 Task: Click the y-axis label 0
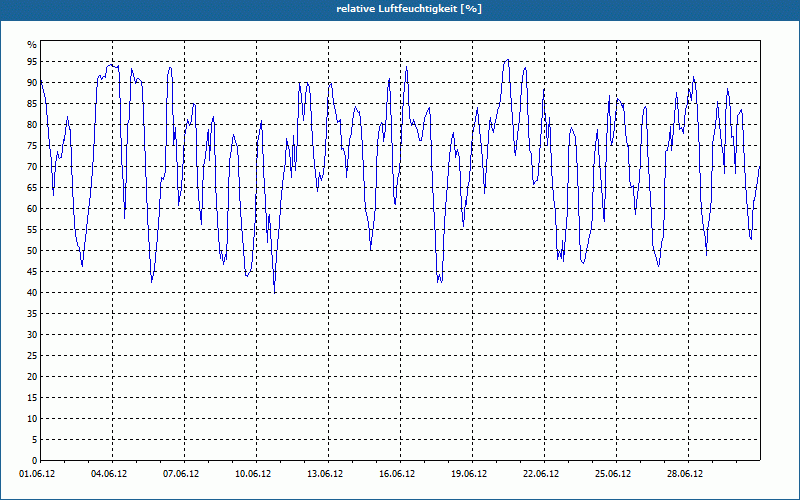pyautogui.click(x=34, y=461)
